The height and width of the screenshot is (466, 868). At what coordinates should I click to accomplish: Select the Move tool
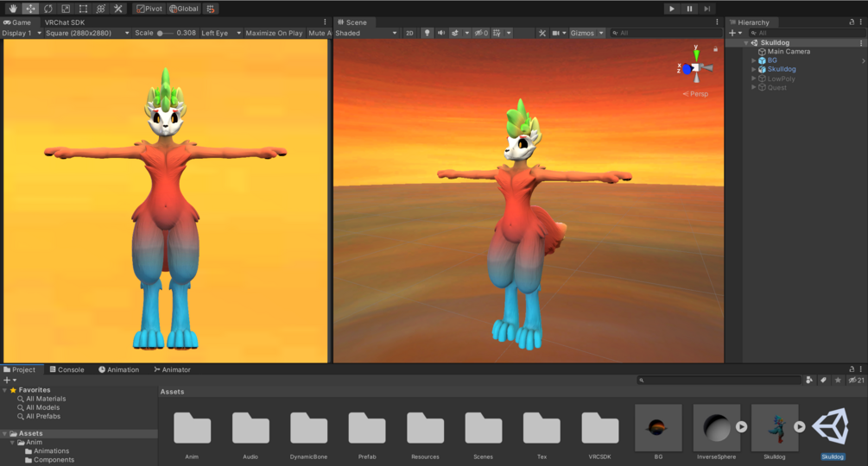coord(30,9)
